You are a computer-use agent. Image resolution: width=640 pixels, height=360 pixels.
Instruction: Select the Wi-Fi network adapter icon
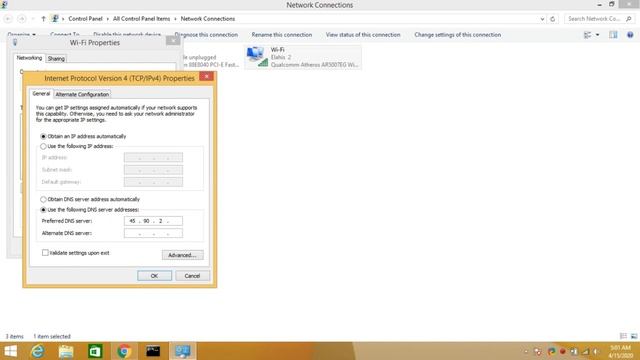pyautogui.click(x=257, y=57)
